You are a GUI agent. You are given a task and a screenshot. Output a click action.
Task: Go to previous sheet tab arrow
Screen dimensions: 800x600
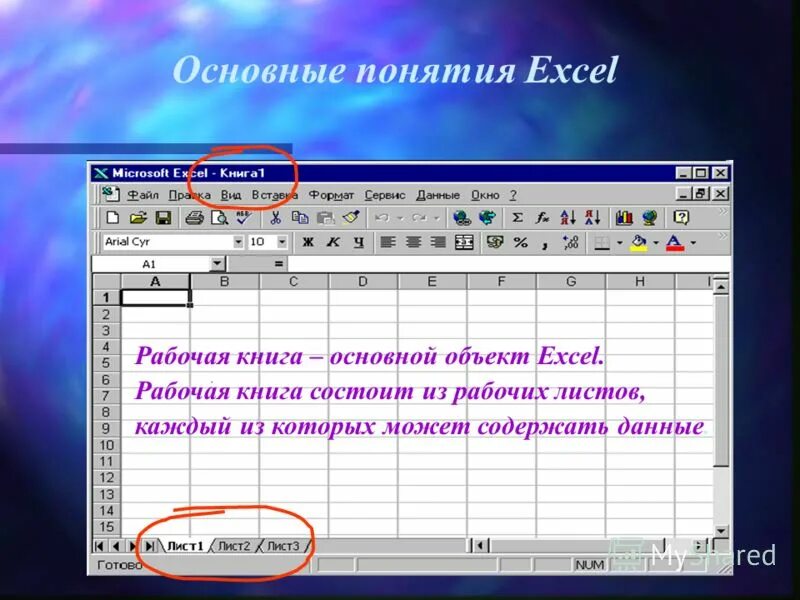tap(116, 546)
